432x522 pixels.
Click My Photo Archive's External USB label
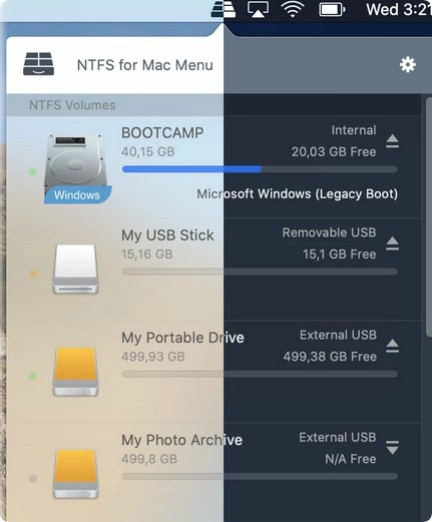[x=338, y=437]
